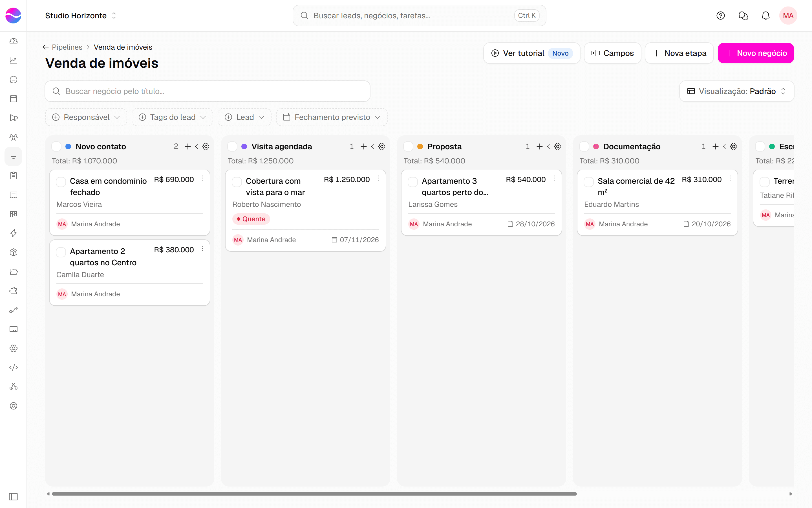Collapse the Visita agendada column chevron

[x=373, y=146]
